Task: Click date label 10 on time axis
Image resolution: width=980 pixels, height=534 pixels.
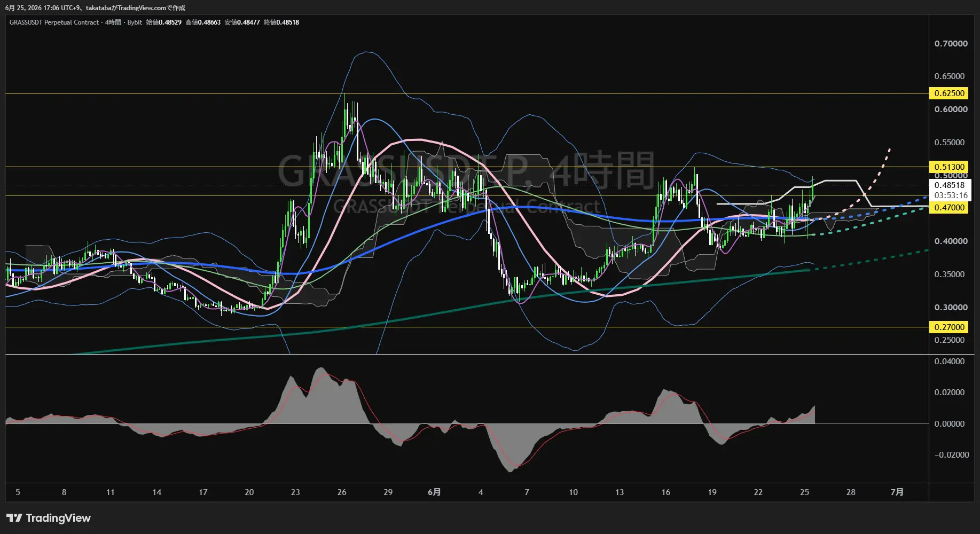Action: tap(573, 492)
